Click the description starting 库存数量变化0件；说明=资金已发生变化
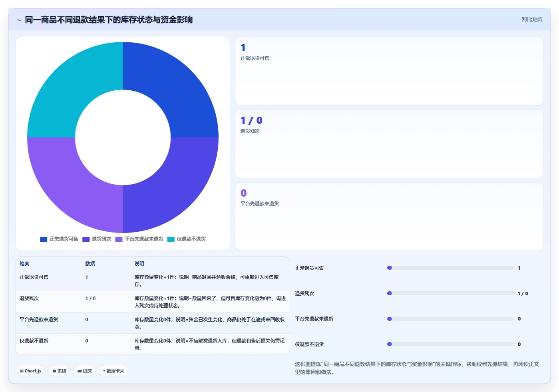The height and width of the screenshot is (392, 559). [210, 323]
